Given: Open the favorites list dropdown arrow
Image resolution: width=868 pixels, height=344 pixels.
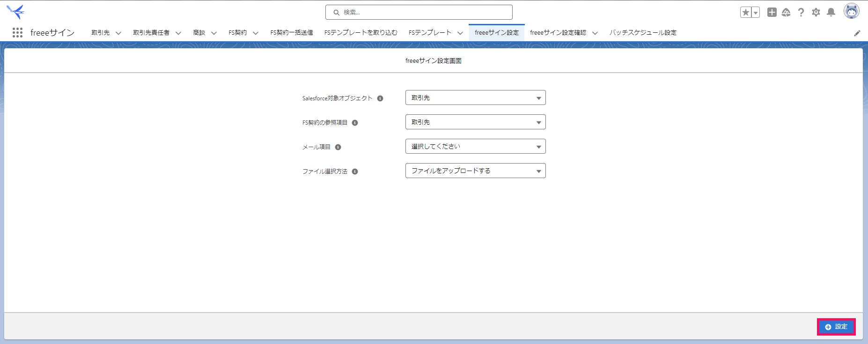Looking at the screenshot, I should [x=756, y=12].
